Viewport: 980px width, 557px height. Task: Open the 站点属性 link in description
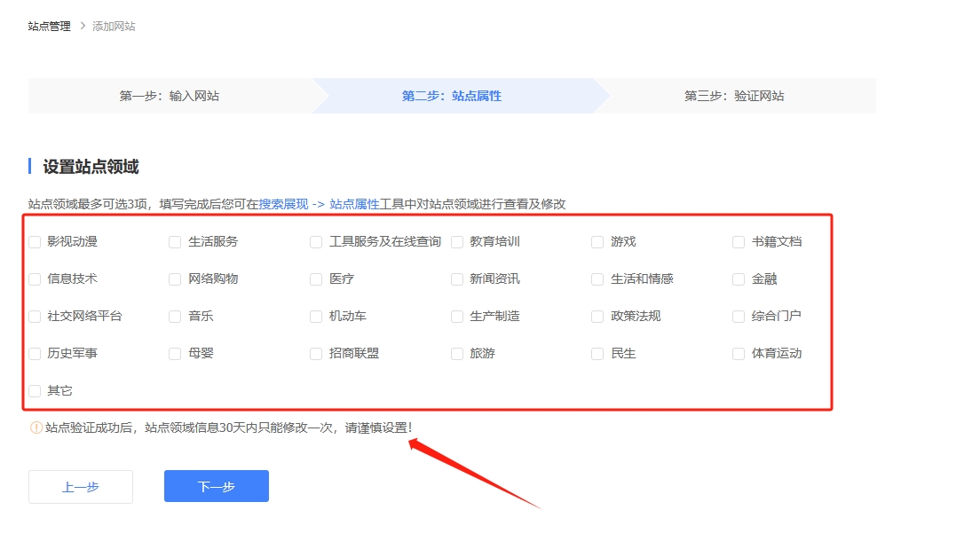(x=354, y=204)
